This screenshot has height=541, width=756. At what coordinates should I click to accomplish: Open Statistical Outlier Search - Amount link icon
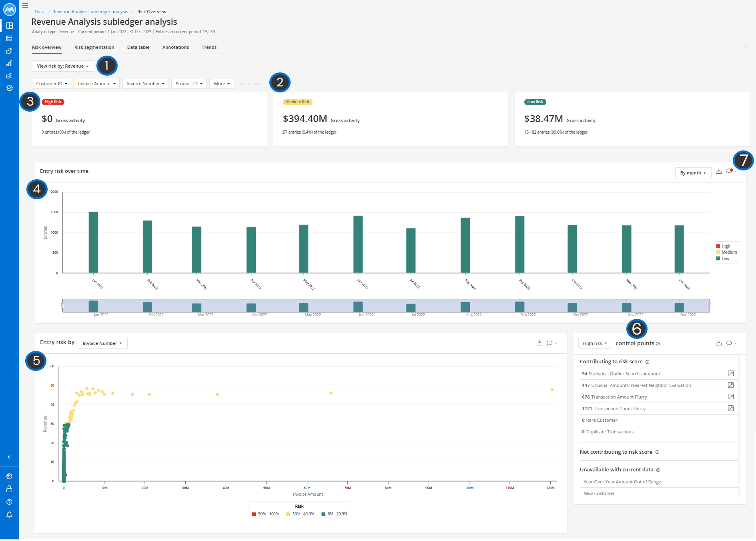point(731,373)
